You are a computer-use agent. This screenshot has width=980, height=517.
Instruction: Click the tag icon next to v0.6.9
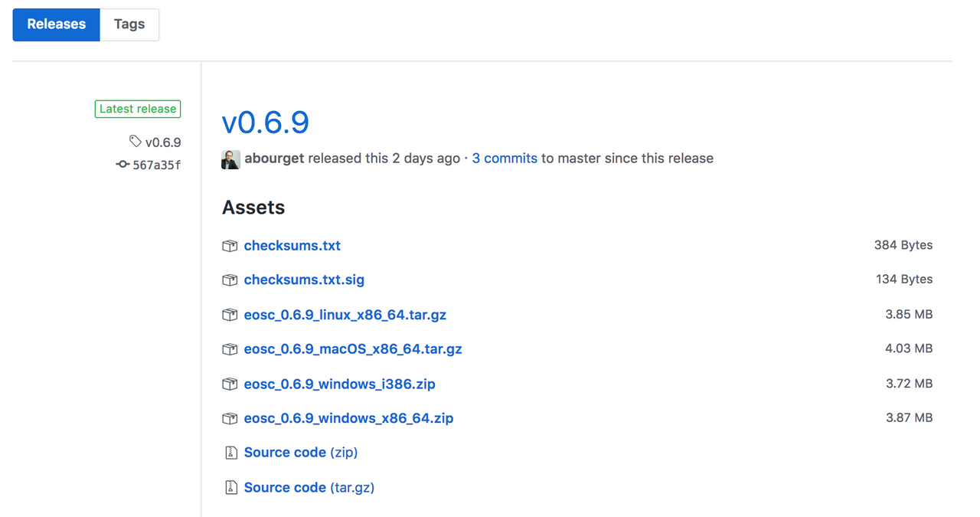(x=136, y=142)
